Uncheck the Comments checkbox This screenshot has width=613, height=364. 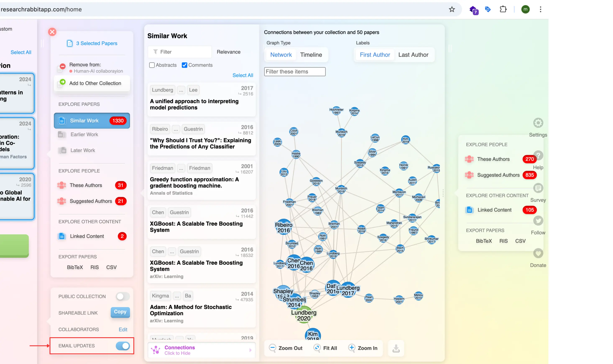pyautogui.click(x=184, y=65)
